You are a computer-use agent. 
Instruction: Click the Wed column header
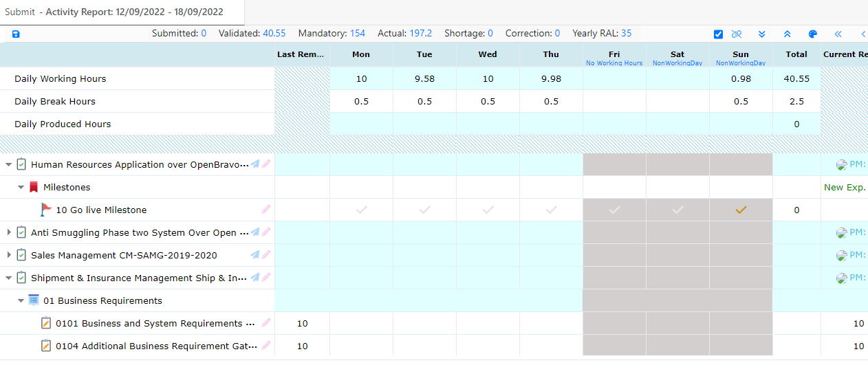pyautogui.click(x=488, y=54)
